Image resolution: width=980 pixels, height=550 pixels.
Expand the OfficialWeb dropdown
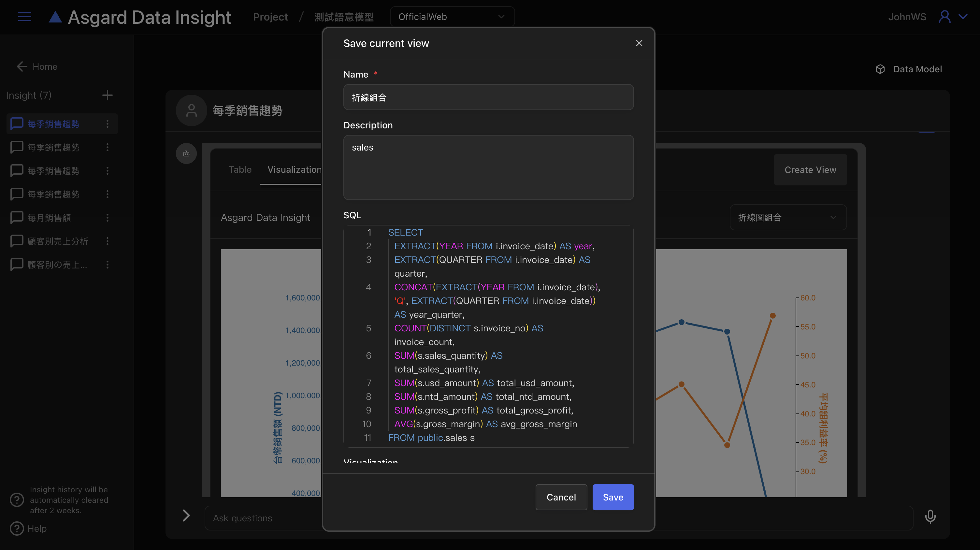click(452, 17)
